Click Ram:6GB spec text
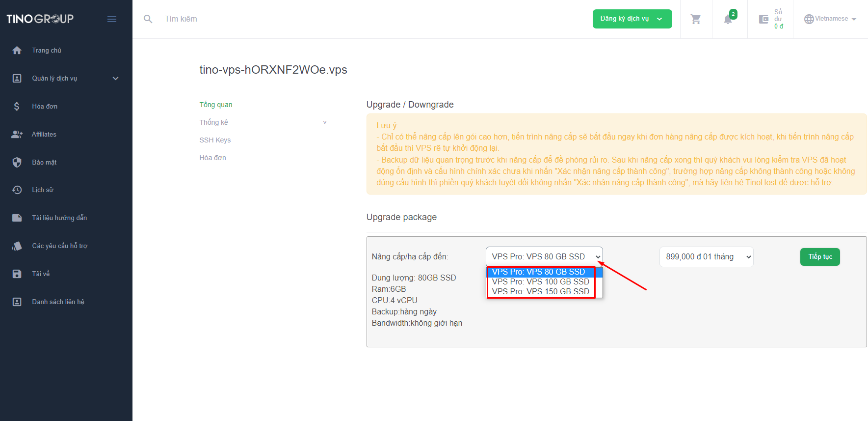The width and height of the screenshot is (868, 421). pos(389,289)
